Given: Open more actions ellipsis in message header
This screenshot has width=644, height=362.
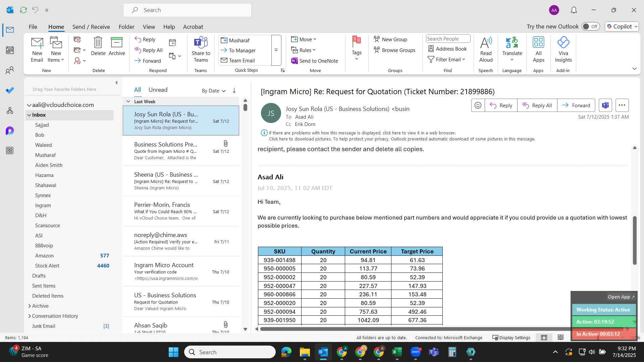Looking at the screenshot, I should pos(622,105).
